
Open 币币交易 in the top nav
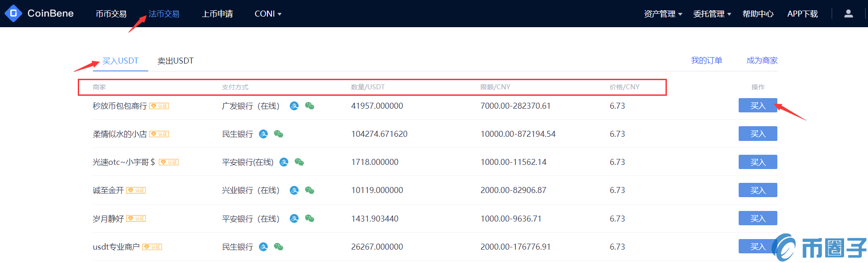click(x=111, y=14)
